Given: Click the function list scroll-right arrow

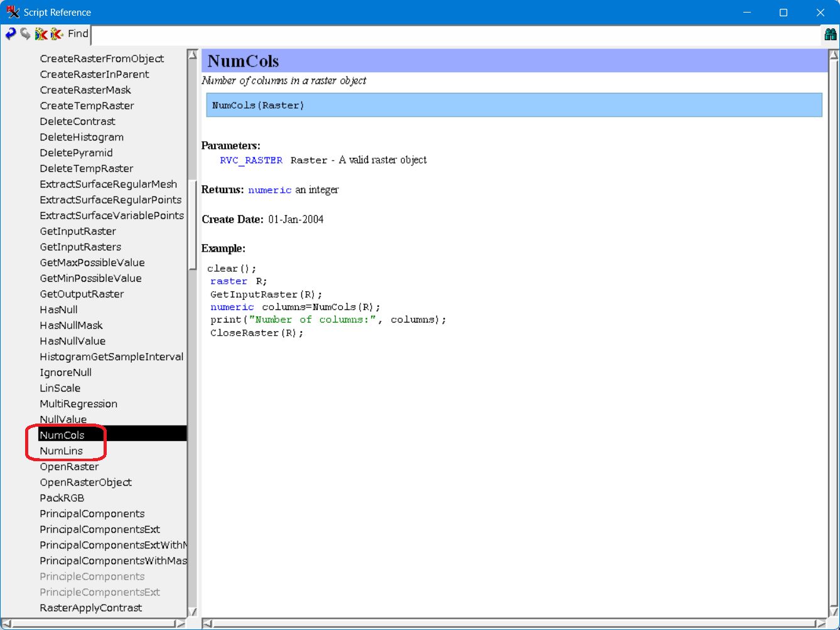Looking at the screenshot, I should point(180,624).
